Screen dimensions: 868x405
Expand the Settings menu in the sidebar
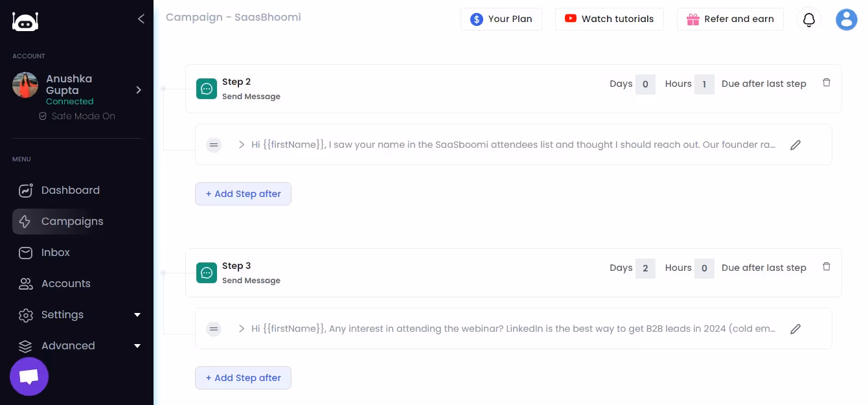pyautogui.click(x=62, y=315)
